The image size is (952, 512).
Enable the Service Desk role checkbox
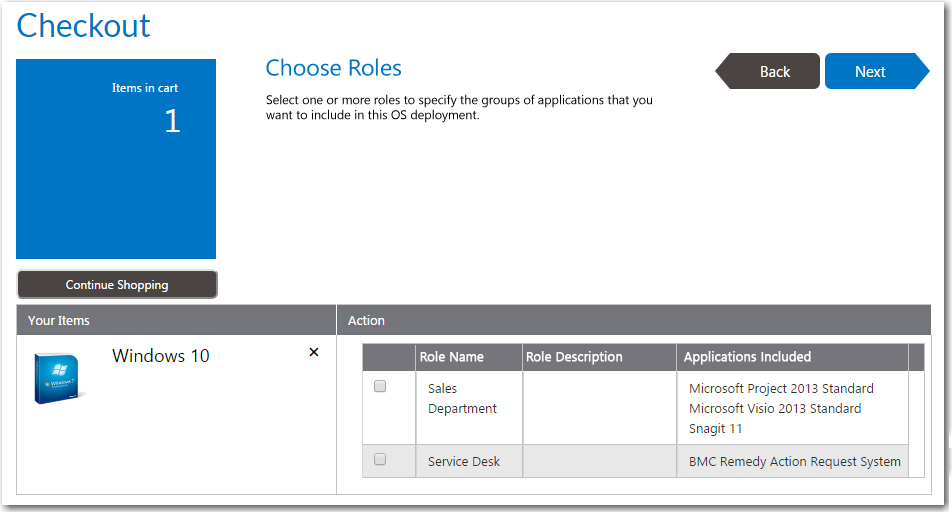(x=380, y=459)
